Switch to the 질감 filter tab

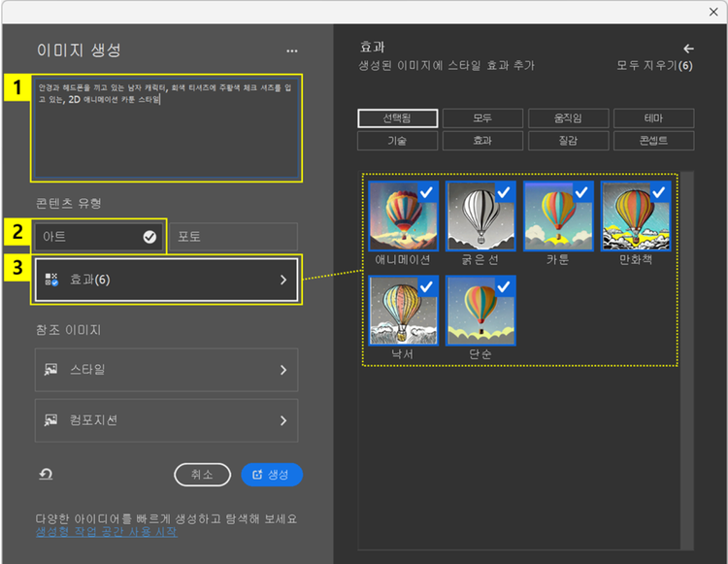tap(568, 141)
